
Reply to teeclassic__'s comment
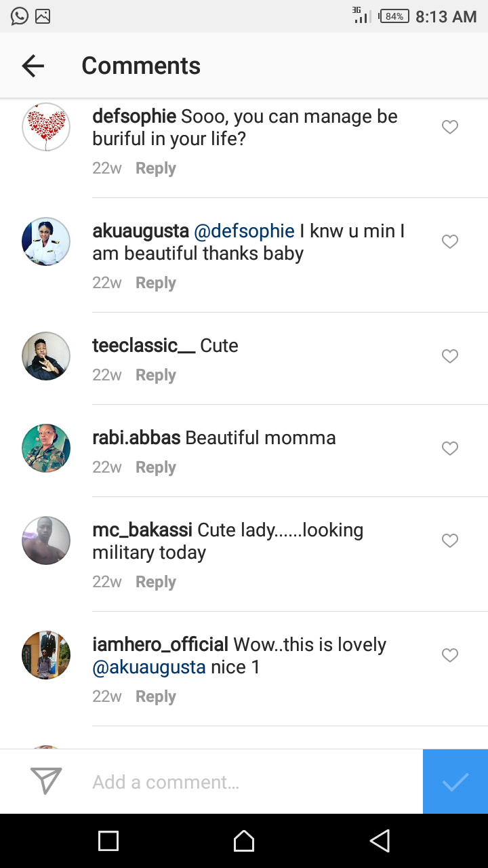click(x=155, y=375)
